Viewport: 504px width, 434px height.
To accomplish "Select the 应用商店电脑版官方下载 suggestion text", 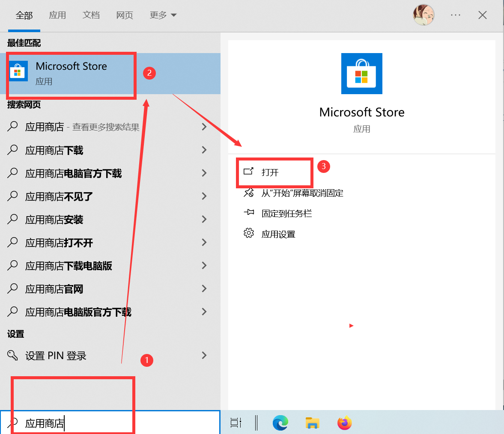I will (78, 312).
